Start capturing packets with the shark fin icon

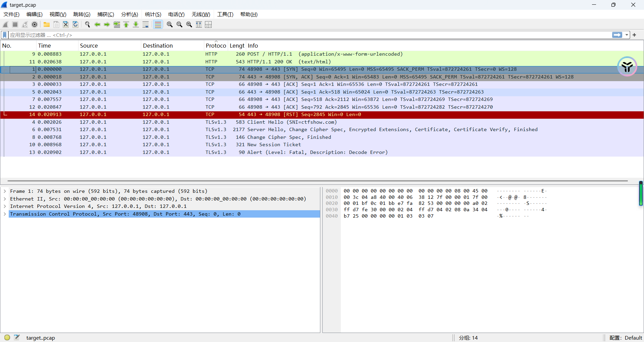(x=5, y=24)
